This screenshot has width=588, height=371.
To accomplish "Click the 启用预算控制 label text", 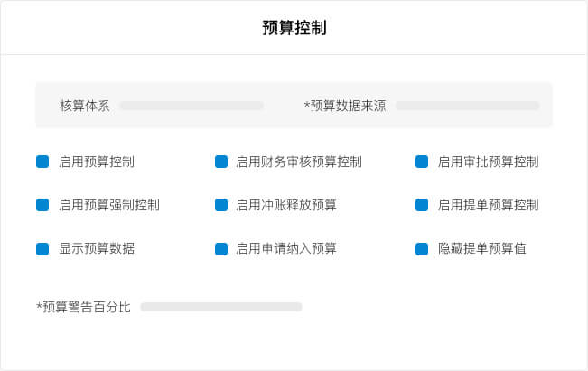I will [x=97, y=162].
